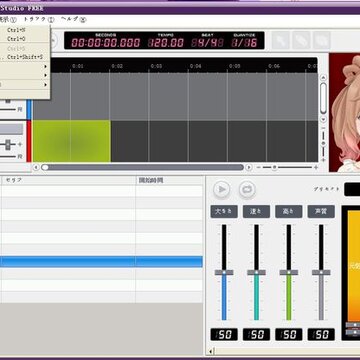Open the トラック (Track) menu
Image resolution: width=360 pixels, height=360 pixels.
tap(39, 19)
